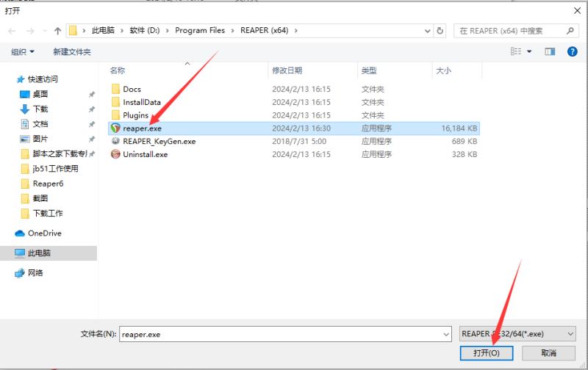Open the 组织 menu
This screenshot has width=588, height=370.
pos(23,51)
